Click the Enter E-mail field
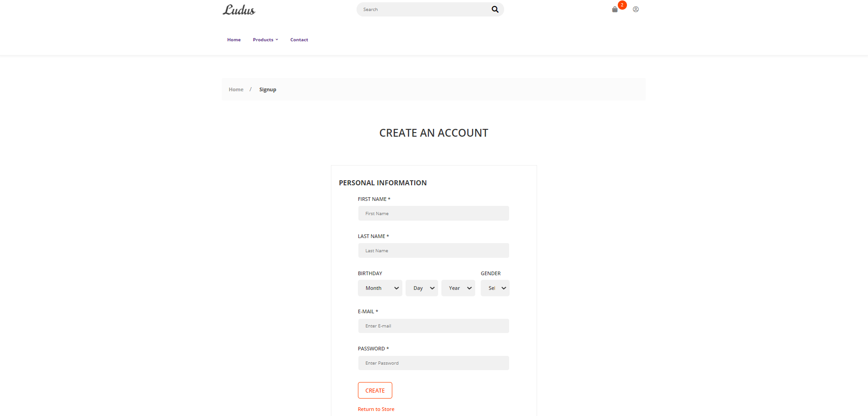The image size is (868, 416). pyautogui.click(x=433, y=326)
